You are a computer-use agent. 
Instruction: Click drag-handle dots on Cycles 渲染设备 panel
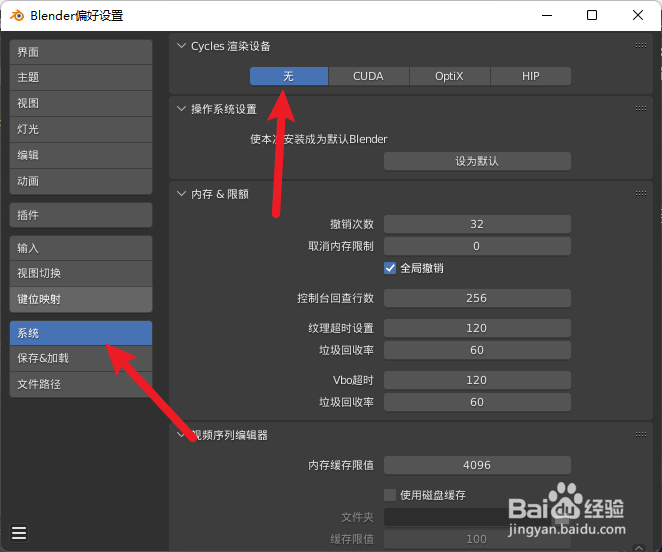pos(640,46)
